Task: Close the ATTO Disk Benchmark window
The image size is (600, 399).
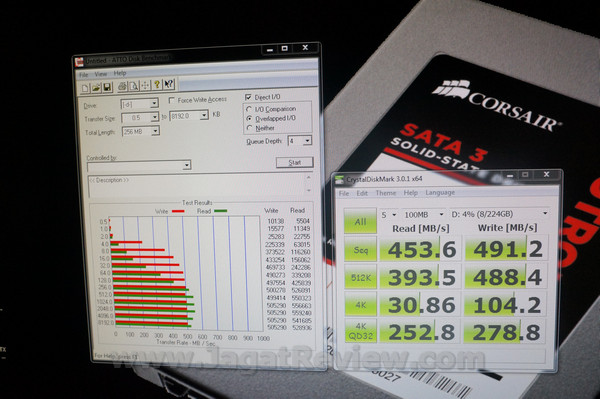Action: tap(305, 47)
